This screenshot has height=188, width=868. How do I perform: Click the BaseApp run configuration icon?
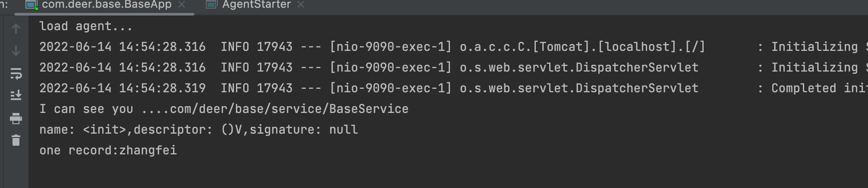31,5
